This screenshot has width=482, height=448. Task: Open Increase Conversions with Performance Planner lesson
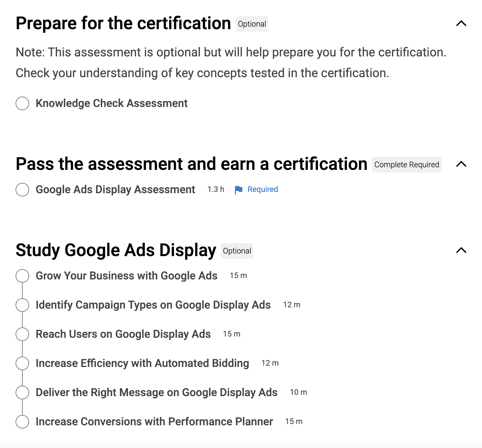(x=154, y=422)
